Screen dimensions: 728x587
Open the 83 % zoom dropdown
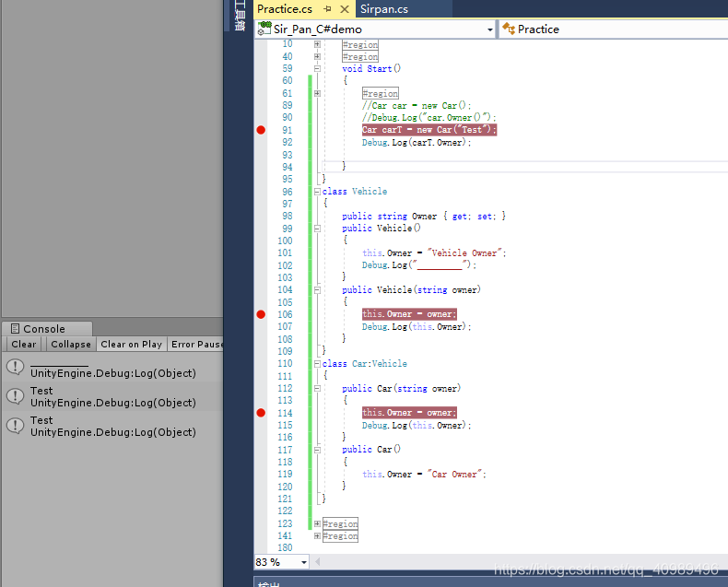pyautogui.click(x=304, y=562)
